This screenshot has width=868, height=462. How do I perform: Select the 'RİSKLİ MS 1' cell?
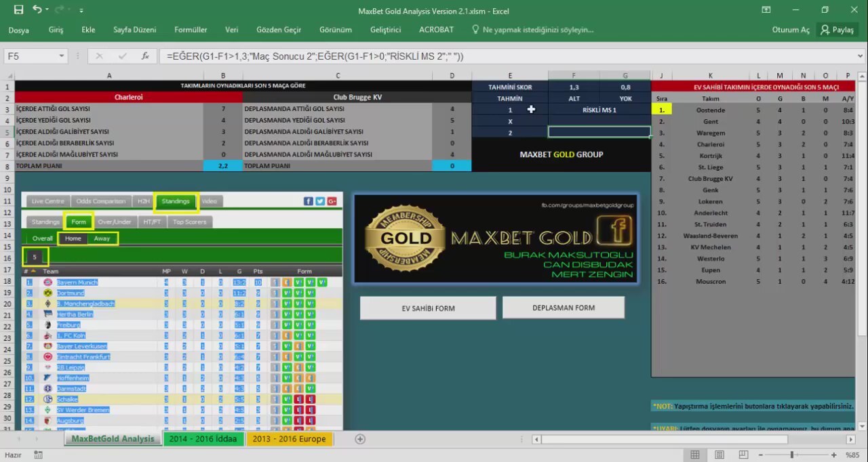599,110
